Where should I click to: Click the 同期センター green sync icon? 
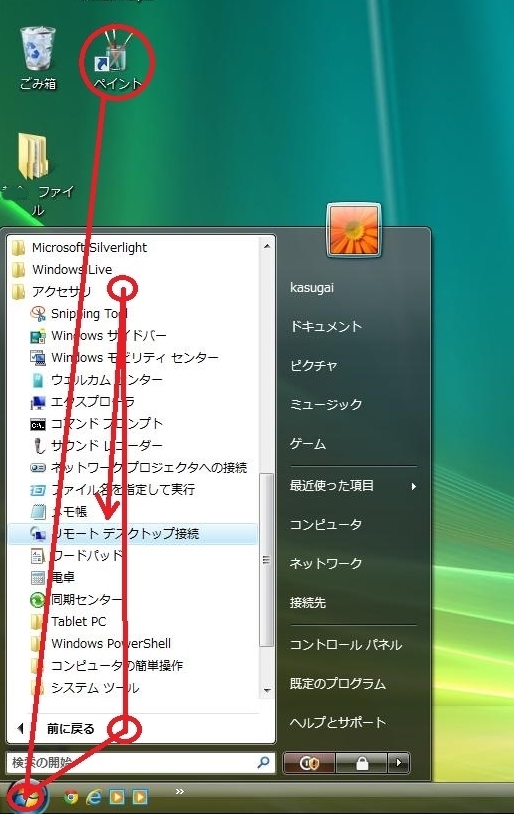coord(38,600)
